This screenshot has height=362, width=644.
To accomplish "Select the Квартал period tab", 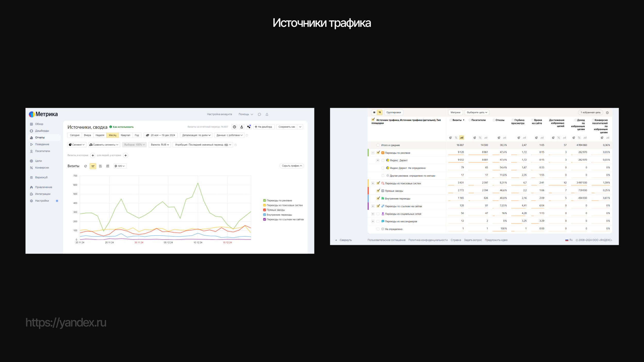I will 125,135.
